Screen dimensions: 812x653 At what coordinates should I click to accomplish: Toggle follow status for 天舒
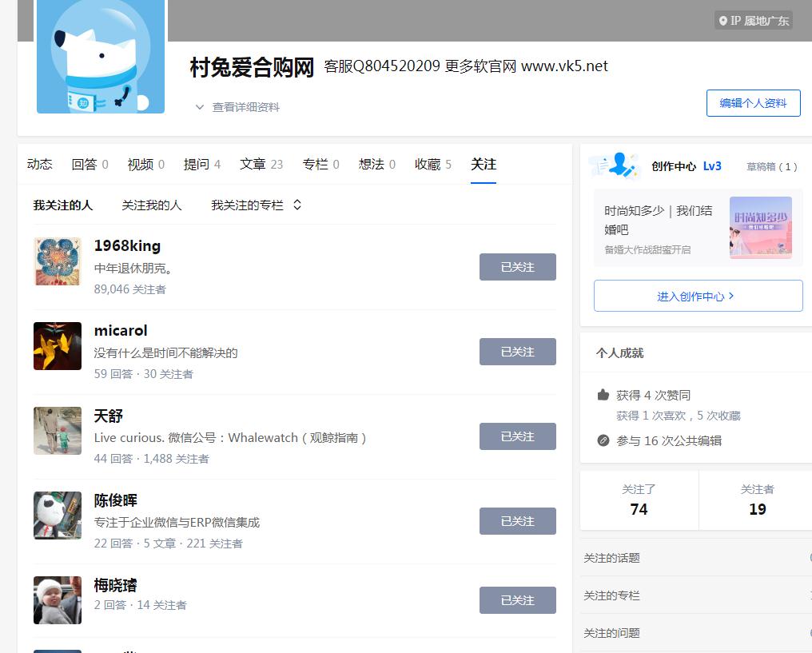tap(517, 436)
